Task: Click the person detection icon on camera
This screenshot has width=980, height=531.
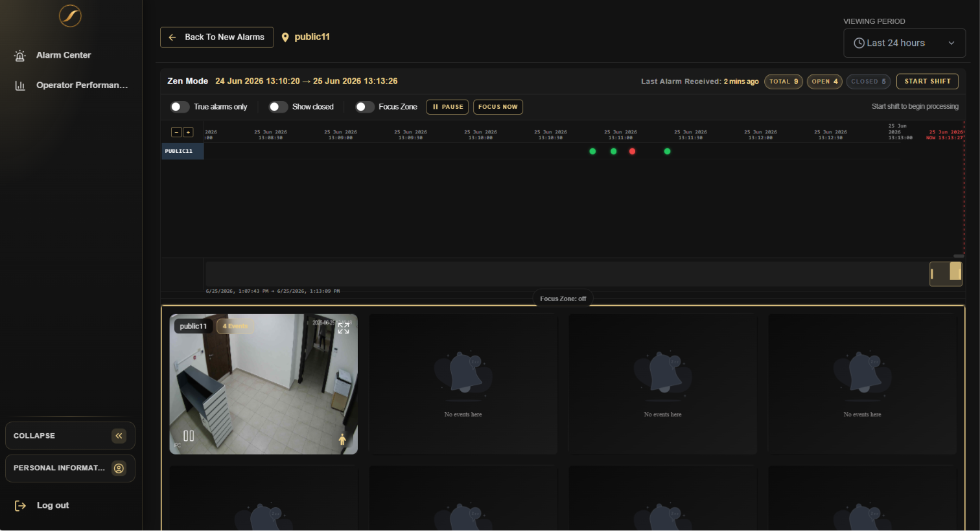Action: pos(342,440)
